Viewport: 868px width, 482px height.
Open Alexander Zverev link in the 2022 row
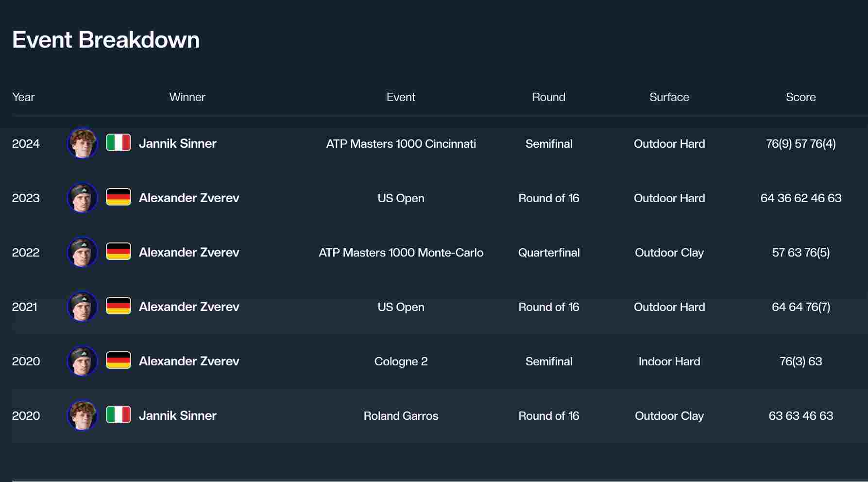[x=189, y=252]
